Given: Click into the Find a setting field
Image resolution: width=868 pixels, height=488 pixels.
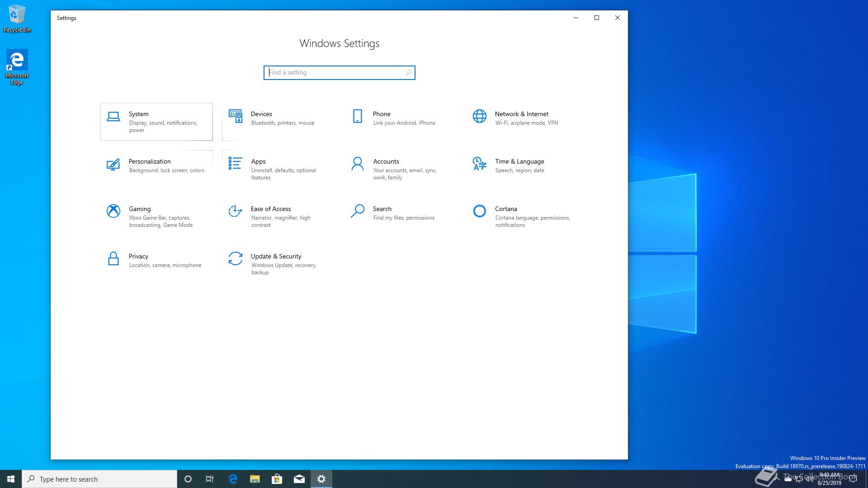Looking at the screenshot, I should (x=340, y=73).
